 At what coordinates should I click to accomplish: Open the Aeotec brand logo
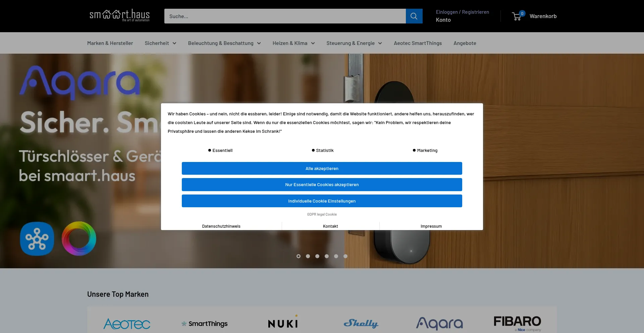coord(127,324)
